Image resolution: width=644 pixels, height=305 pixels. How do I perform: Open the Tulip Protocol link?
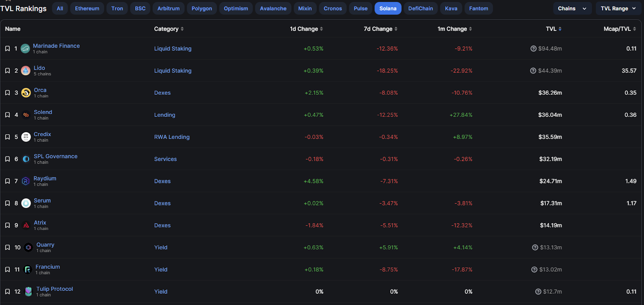click(55, 289)
